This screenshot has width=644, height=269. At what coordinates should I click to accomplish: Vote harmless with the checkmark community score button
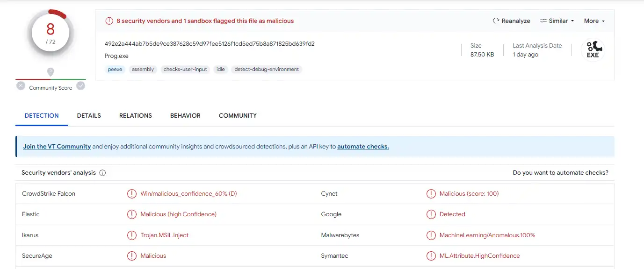pyautogui.click(x=81, y=86)
